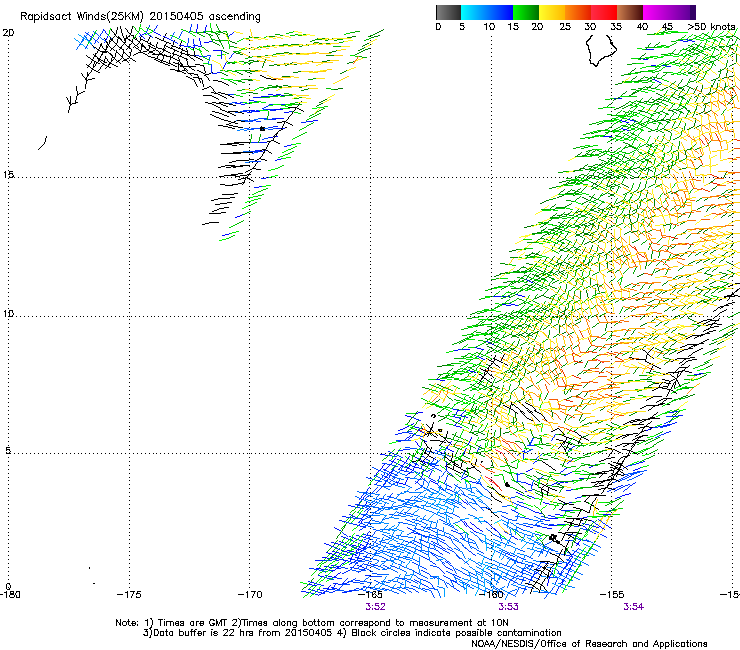Click 'Black circles indicate possible contamination' note
Image resolution: width=740 pixels, height=650 pixels.
[x=456, y=633]
